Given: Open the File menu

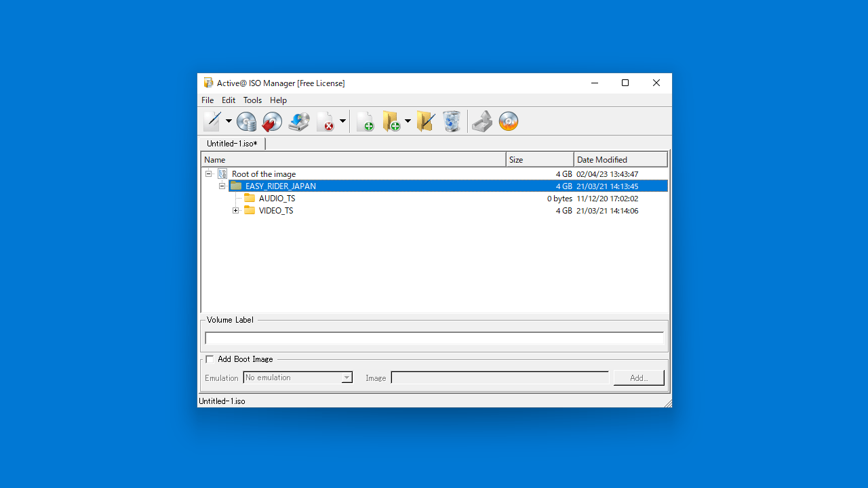Looking at the screenshot, I should pyautogui.click(x=208, y=100).
